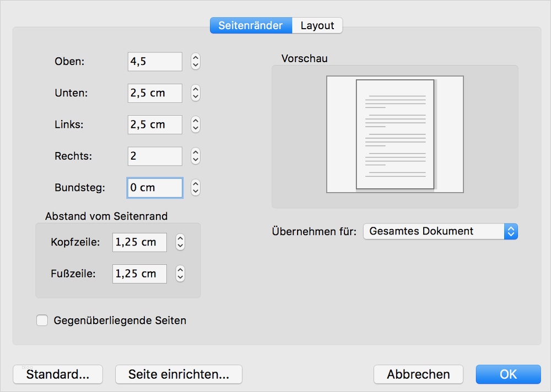Enable Gegenüberliegende Seiten

[42, 320]
